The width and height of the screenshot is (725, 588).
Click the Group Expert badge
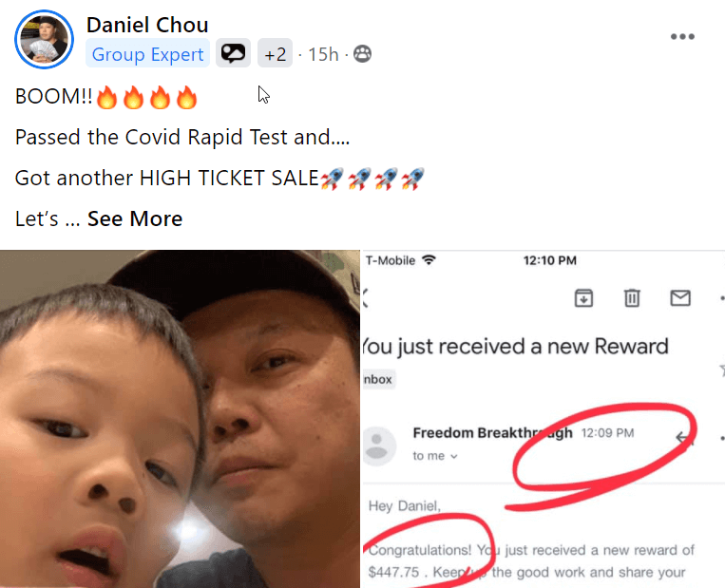[147, 54]
